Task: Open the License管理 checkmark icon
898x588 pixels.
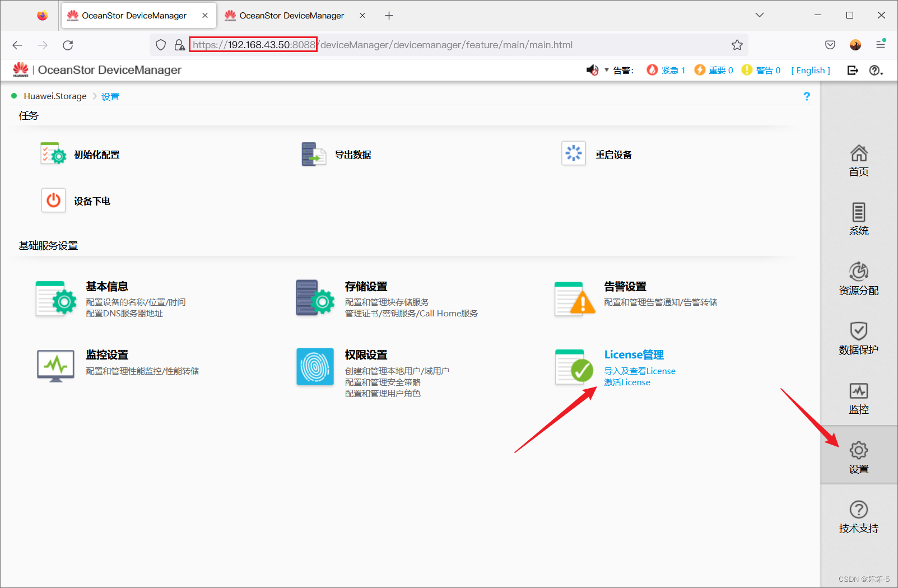Action: point(574,367)
